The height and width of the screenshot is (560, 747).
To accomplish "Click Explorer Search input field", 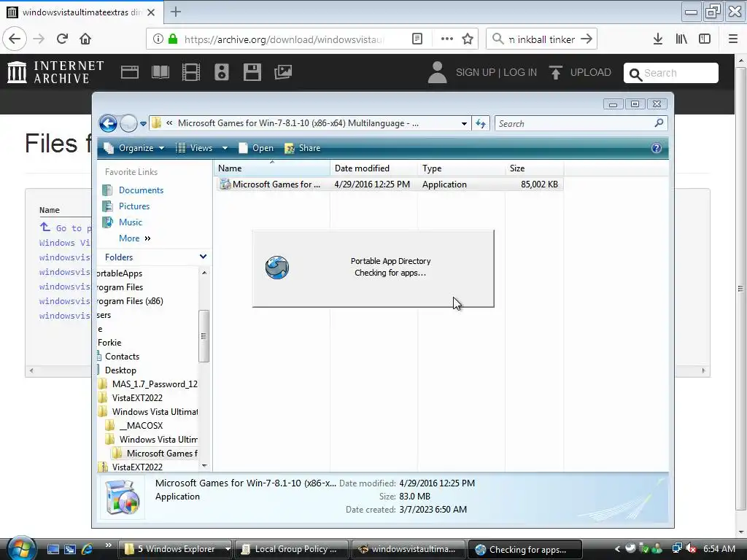I will click(574, 124).
